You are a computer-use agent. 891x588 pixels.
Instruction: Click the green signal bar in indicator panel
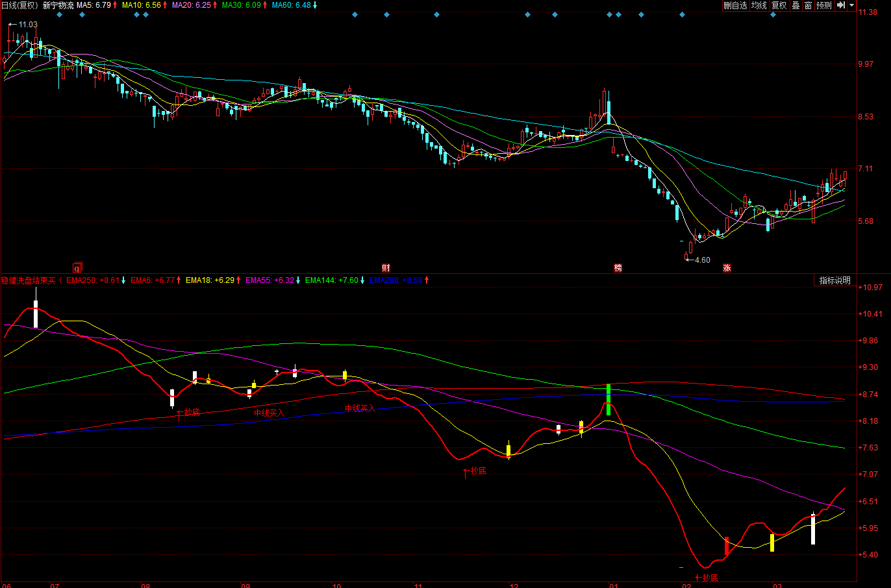click(609, 399)
